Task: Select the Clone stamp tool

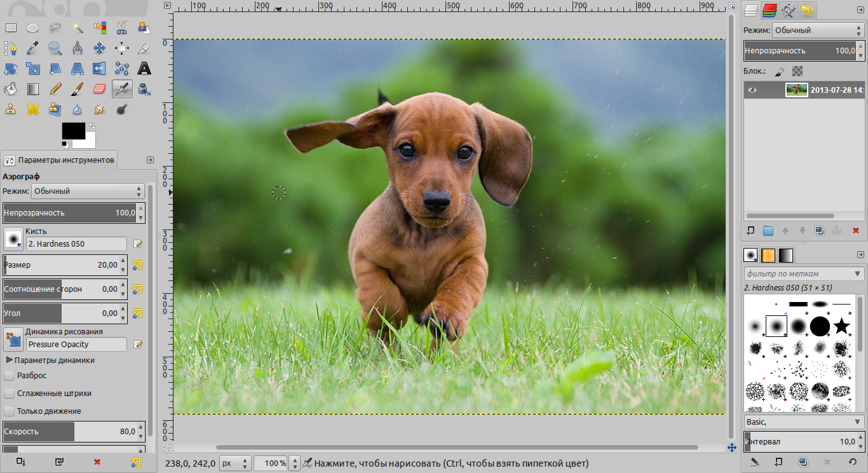Action: tap(11, 109)
